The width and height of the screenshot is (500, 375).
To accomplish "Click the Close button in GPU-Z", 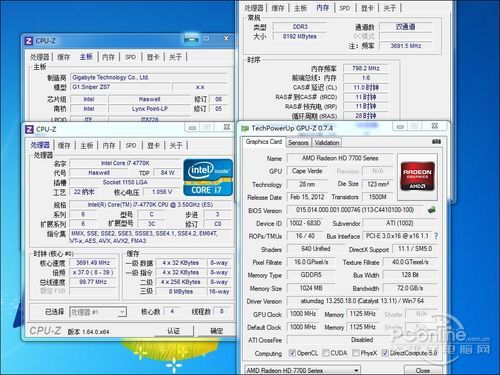I will click(x=423, y=370).
